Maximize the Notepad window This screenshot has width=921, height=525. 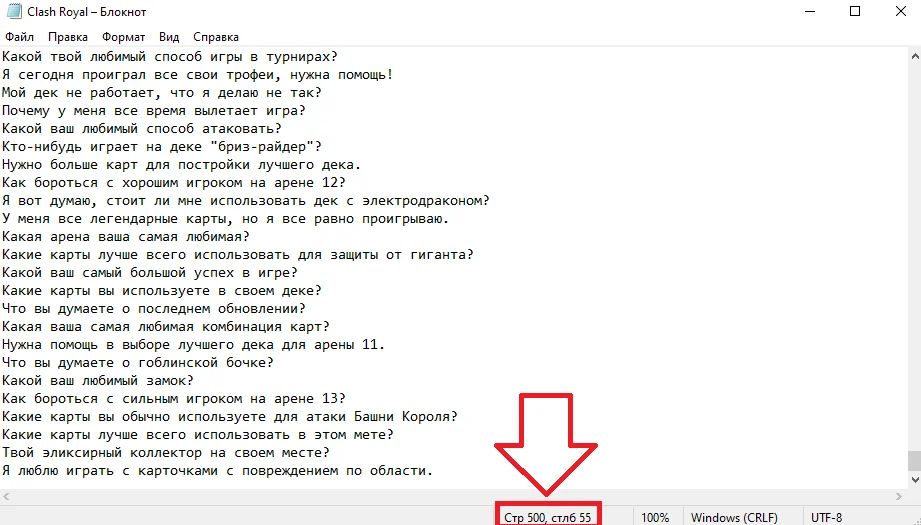855,12
